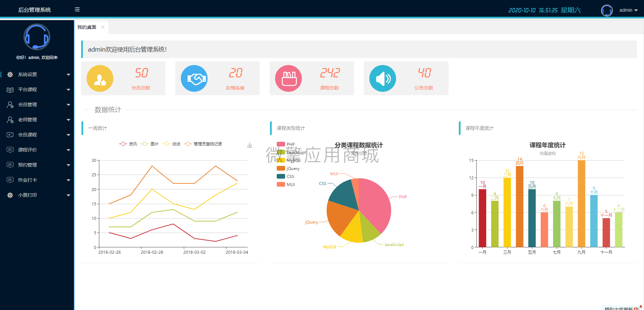Click the 平台课程 book icon
The image size is (644, 310).
tap(10, 89)
